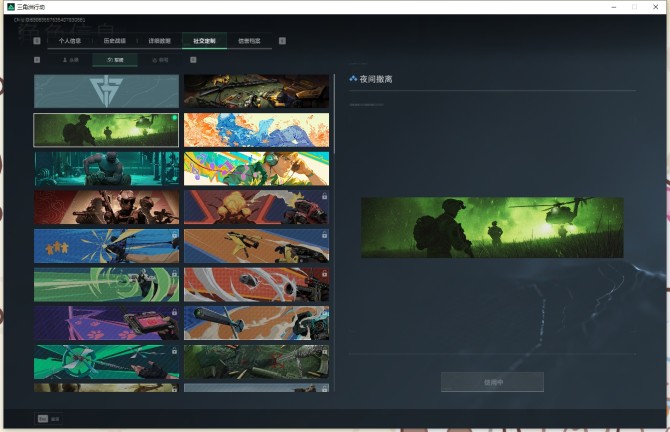670x432 pixels.
Task: Click the blue triangle icon beside 夜间撤离
Action: point(353,79)
